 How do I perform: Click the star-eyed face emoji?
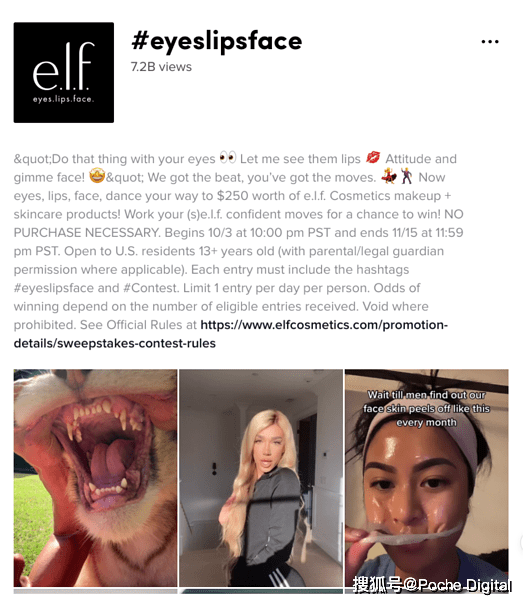point(97,176)
